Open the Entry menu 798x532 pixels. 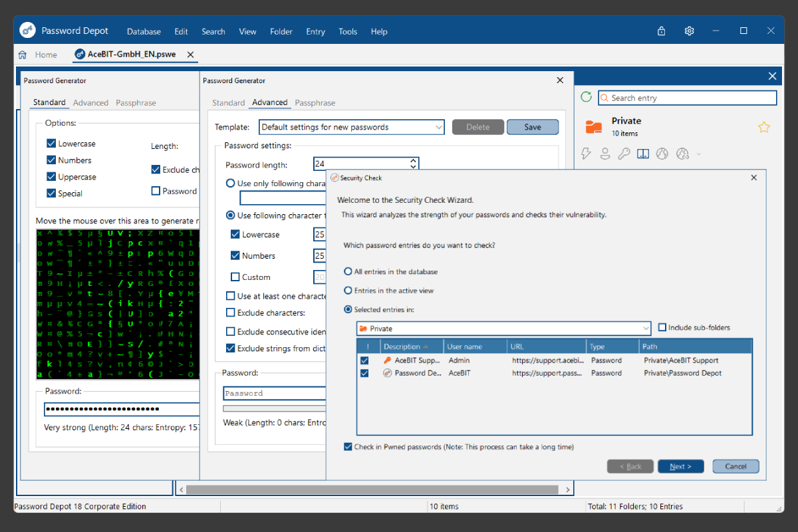coord(315,31)
